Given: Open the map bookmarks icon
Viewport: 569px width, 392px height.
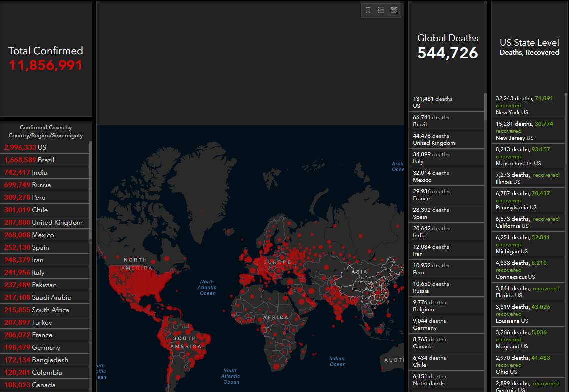Looking at the screenshot, I should coord(368,10).
